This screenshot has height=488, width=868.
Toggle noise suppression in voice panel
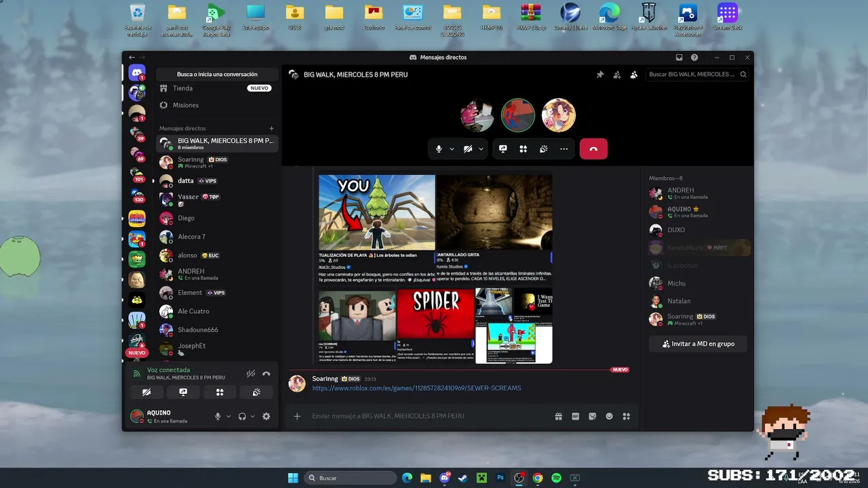tap(251, 373)
